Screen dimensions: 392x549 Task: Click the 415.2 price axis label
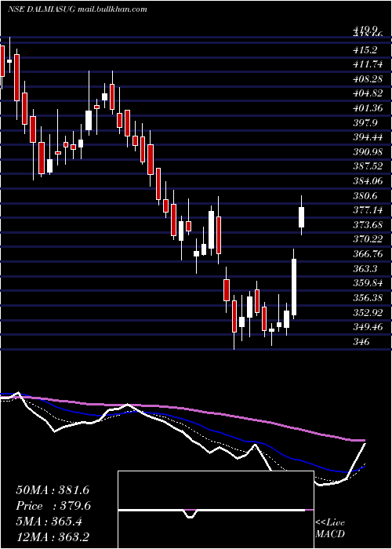[365, 50]
